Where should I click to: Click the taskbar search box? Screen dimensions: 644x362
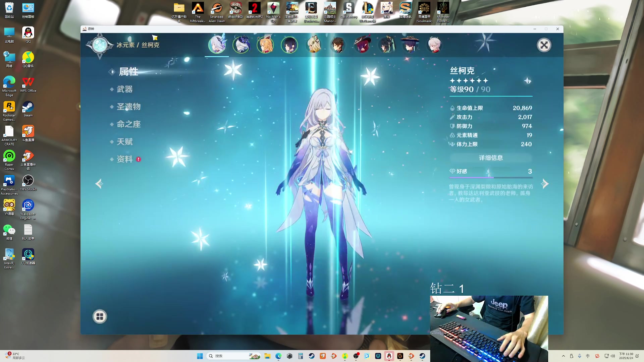click(234, 356)
